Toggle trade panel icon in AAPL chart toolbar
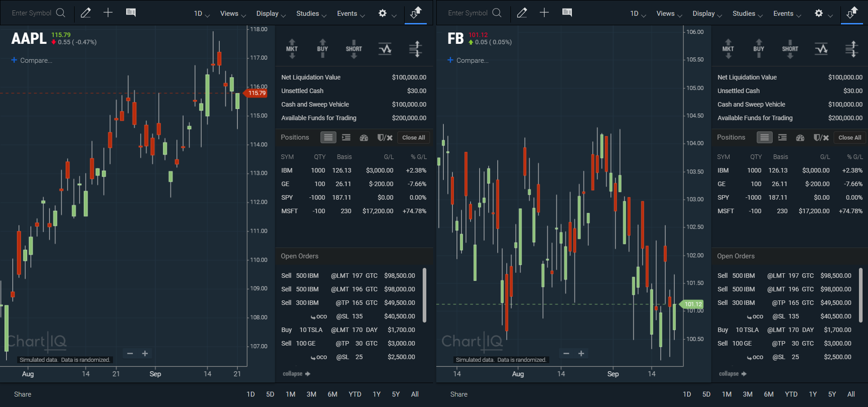Screen dimensions: 868x407 (415, 13)
